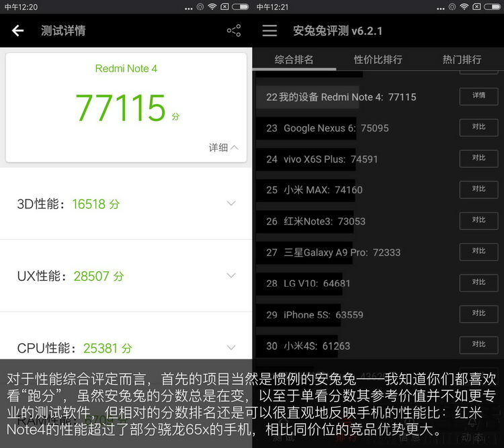Screen dimensions: 504x448
Task: Tap 对比 next to 三星Galaxy A9 Pro
Action: click(x=478, y=251)
